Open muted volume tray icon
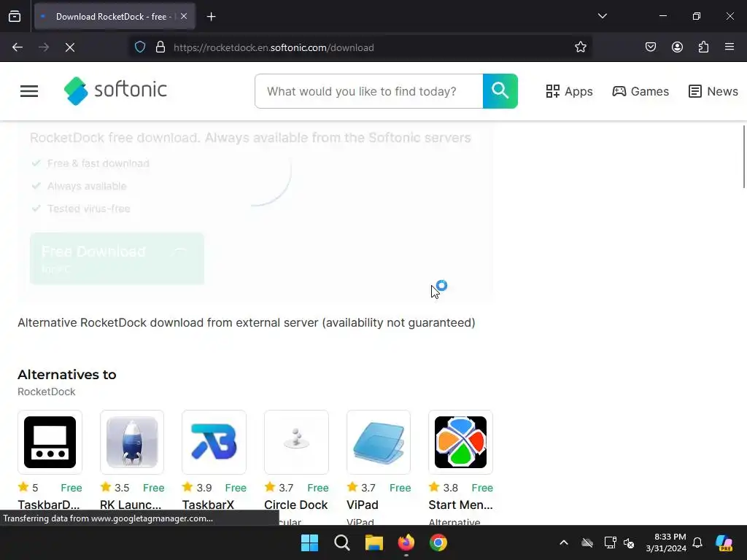The width and height of the screenshot is (747, 560). tap(629, 542)
